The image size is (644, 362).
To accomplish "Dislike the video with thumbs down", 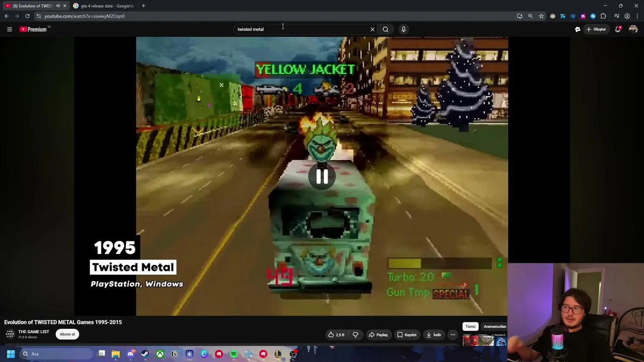I will [355, 335].
